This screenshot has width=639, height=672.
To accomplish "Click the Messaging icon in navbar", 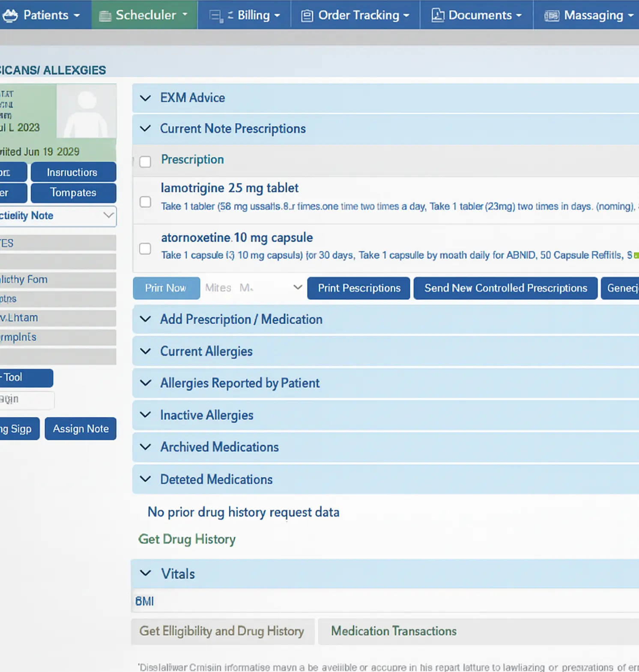I will click(x=551, y=16).
